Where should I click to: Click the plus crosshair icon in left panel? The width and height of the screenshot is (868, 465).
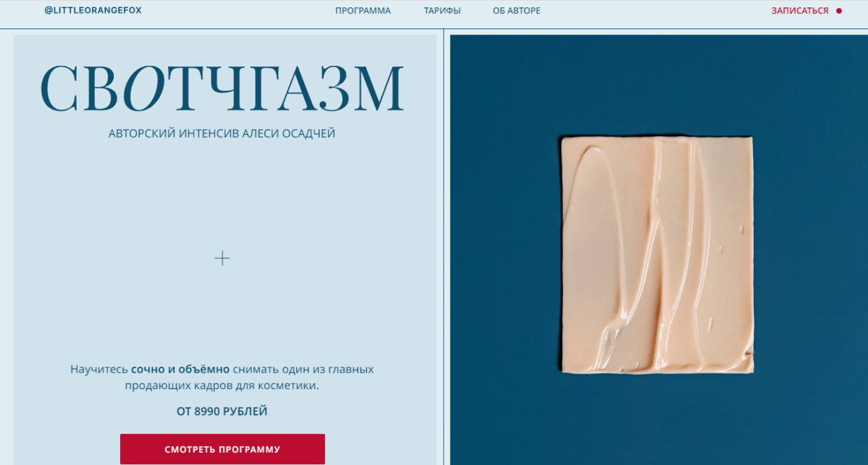222,258
